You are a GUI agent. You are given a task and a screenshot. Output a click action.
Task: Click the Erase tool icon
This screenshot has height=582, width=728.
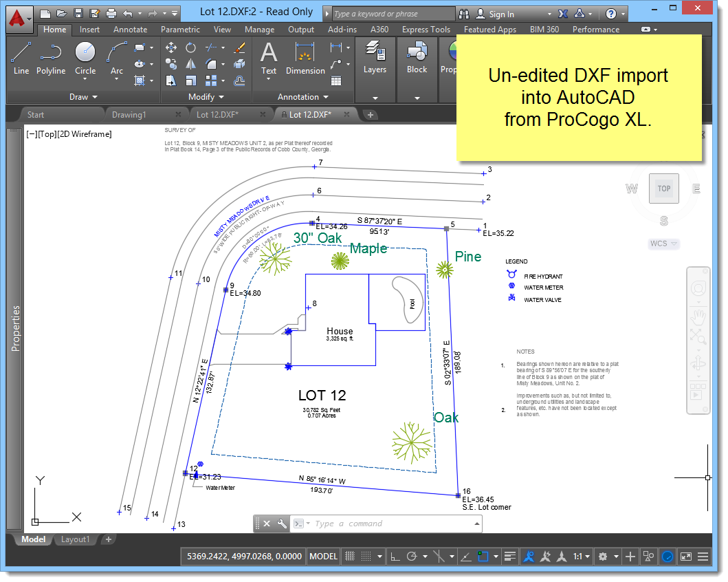[x=239, y=48]
